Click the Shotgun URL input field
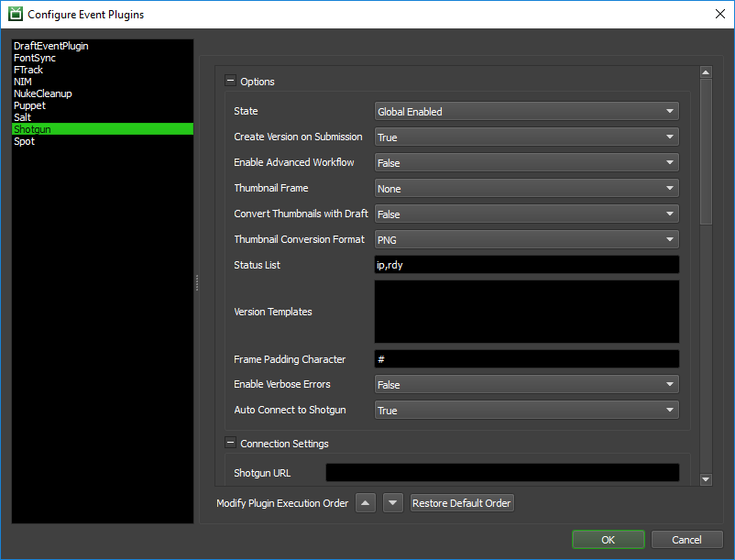The width and height of the screenshot is (735, 560). 502,473
